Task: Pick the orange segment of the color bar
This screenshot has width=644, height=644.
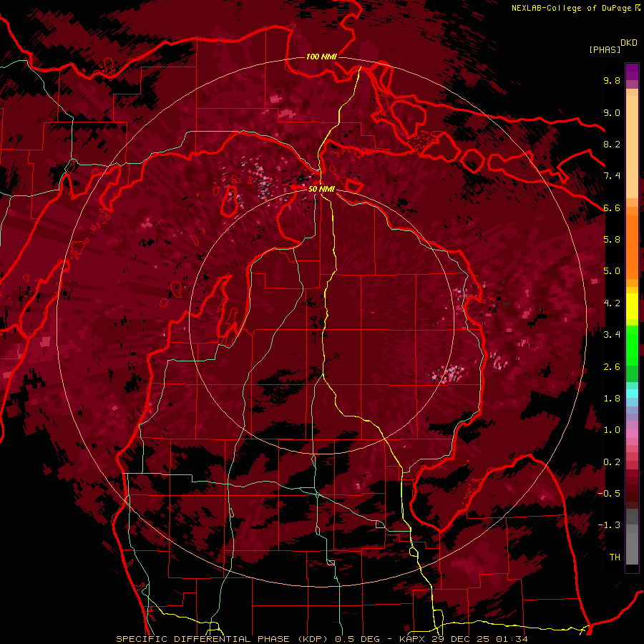Action: coord(632,246)
